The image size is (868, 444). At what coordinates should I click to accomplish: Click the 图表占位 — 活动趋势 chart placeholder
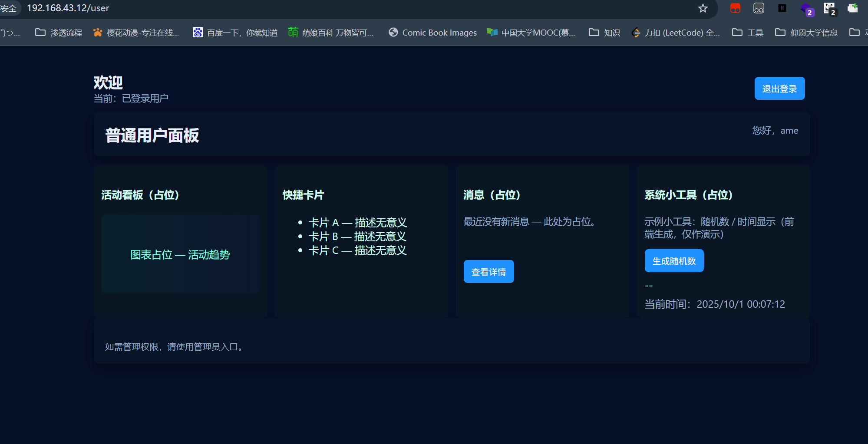[180, 254]
